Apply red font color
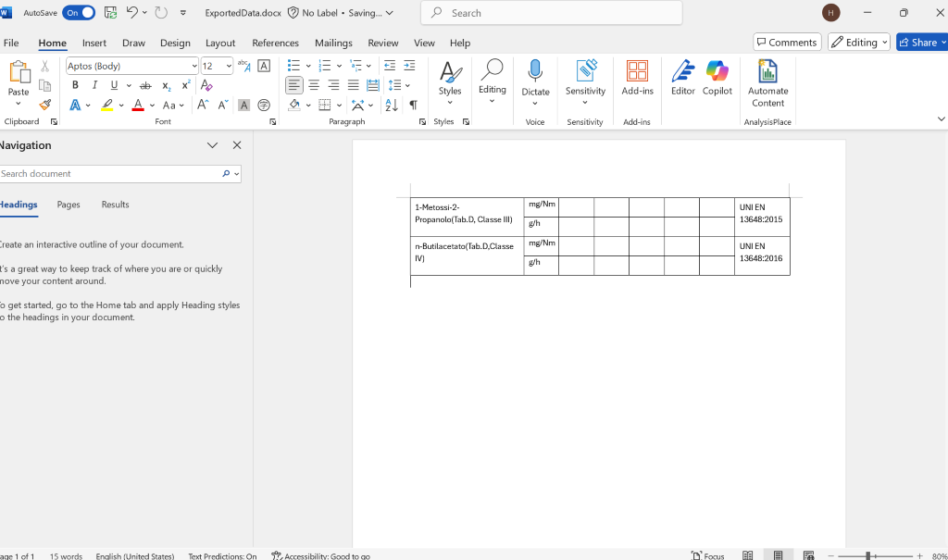Image resolution: width=948 pixels, height=560 pixels. (x=139, y=106)
